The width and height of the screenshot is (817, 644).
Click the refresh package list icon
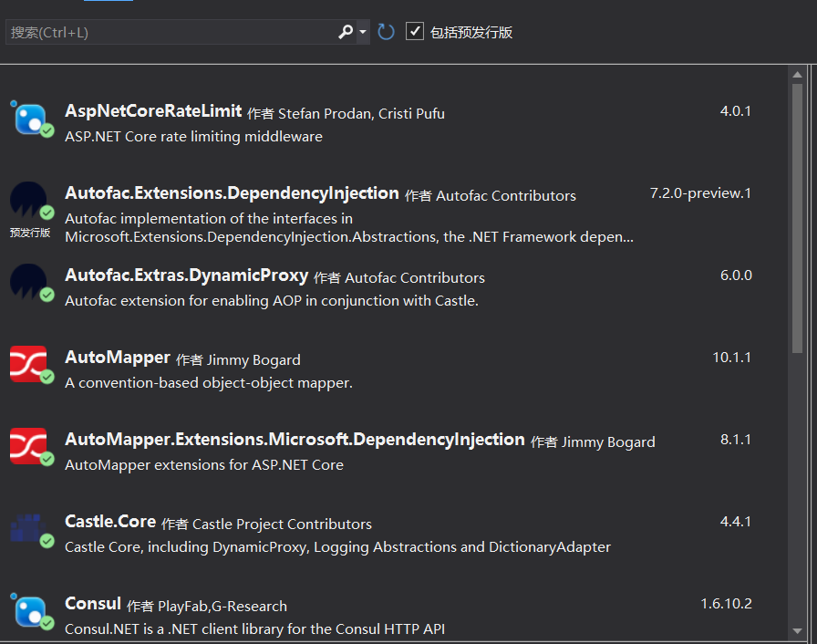(387, 32)
